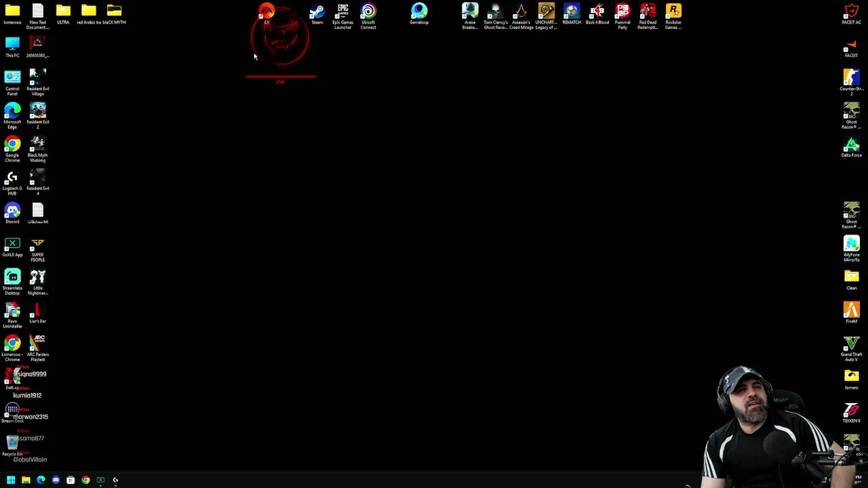Image resolution: width=868 pixels, height=488 pixels.
Task: Select the Resident Evil 2 shortcut
Action: point(37,116)
